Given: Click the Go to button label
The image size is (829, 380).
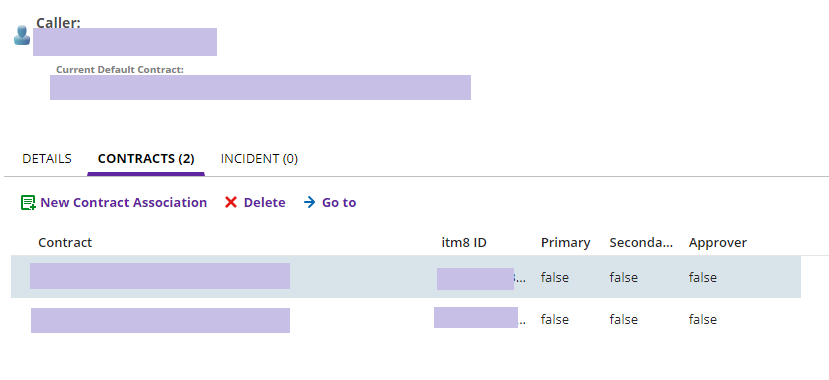Looking at the screenshot, I should (x=339, y=202).
